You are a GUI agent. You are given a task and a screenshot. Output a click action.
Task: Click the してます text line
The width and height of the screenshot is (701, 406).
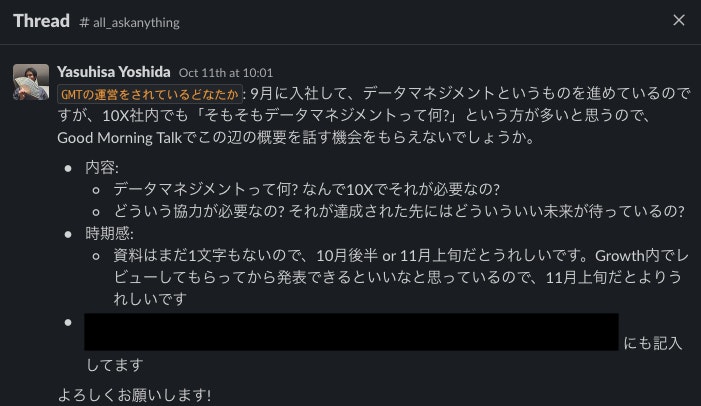tap(115, 365)
